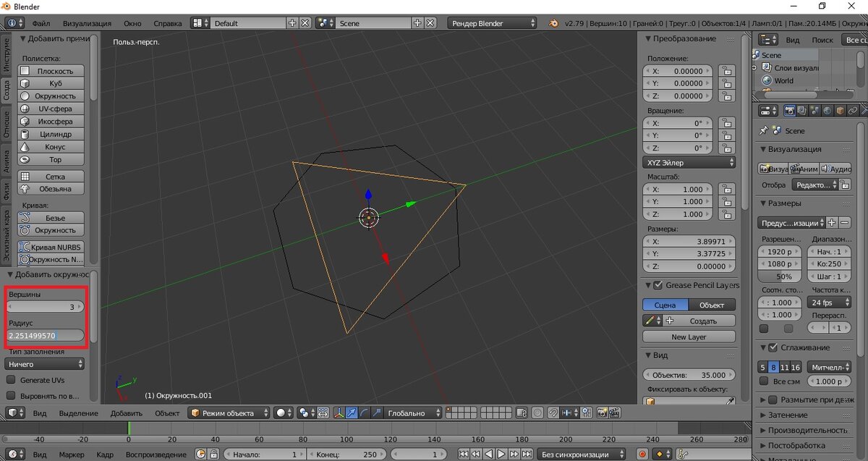The image size is (868, 461).
Task: Toggle the Rotation Z lock icon
Action: (x=726, y=148)
